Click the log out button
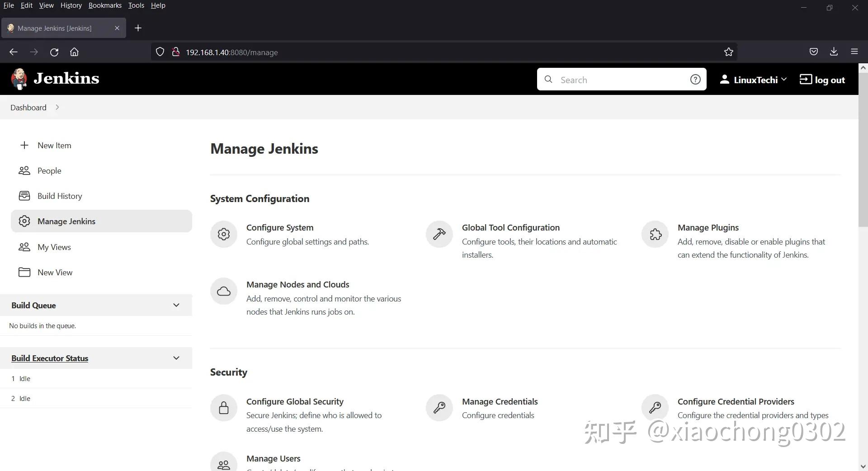 [822, 79]
